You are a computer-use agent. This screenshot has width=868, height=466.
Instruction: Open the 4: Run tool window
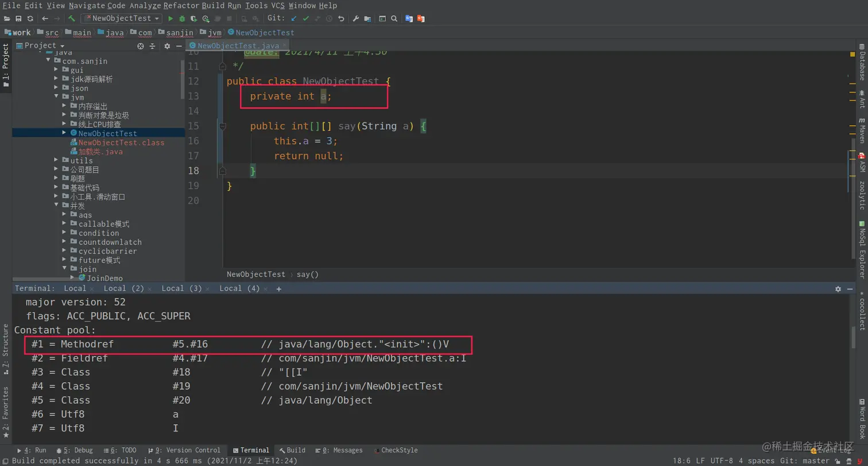pyautogui.click(x=32, y=450)
